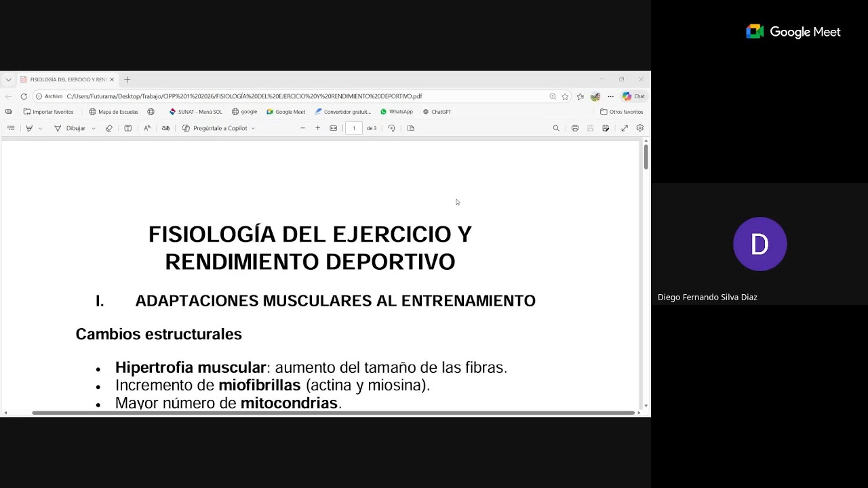Click the Diego Fernando Silva Diaz name label
868x488 pixels.
click(x=707, y=297)
